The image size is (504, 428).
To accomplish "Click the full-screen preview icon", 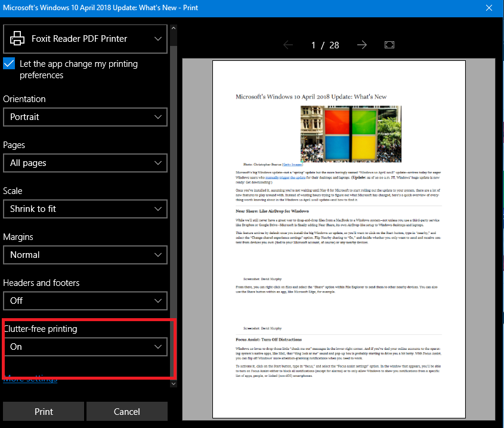I will tap(389, 45).
